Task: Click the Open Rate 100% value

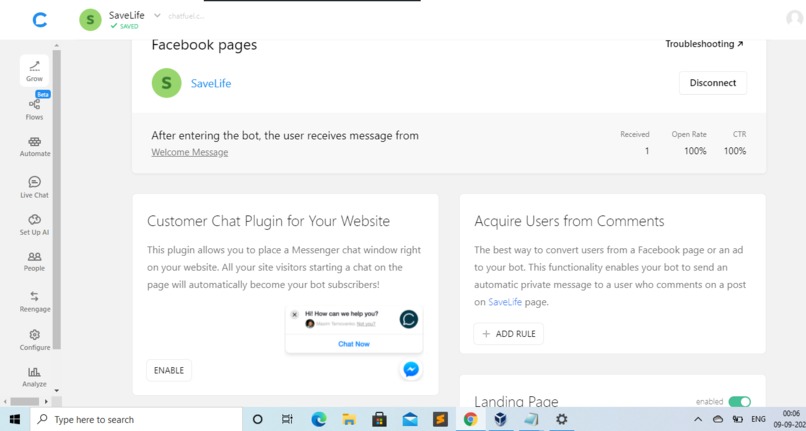Action: (695, 151)
